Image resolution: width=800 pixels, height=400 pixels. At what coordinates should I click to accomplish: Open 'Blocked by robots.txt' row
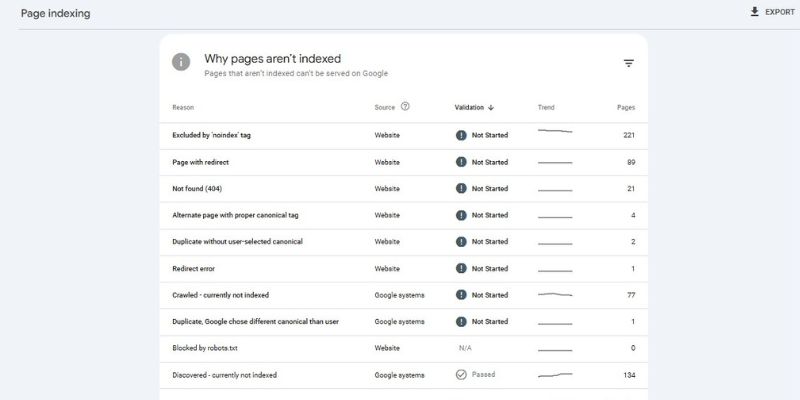click(x=204, y=348)
